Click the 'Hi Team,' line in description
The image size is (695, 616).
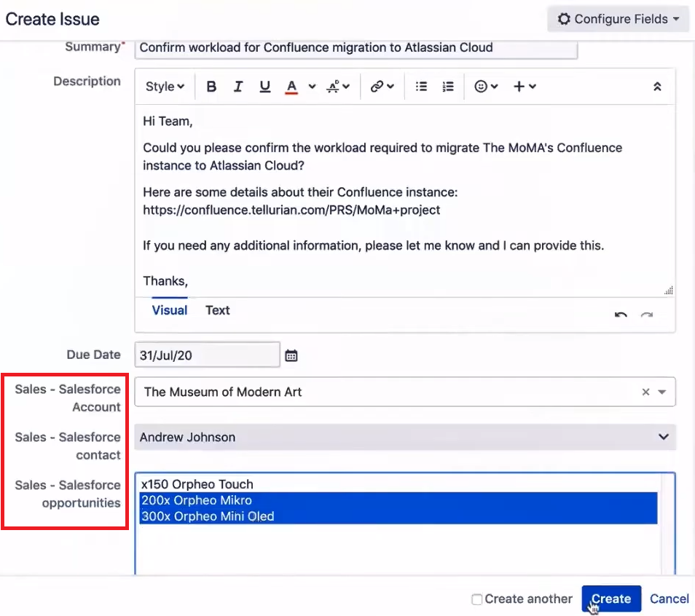pos(168,122)
